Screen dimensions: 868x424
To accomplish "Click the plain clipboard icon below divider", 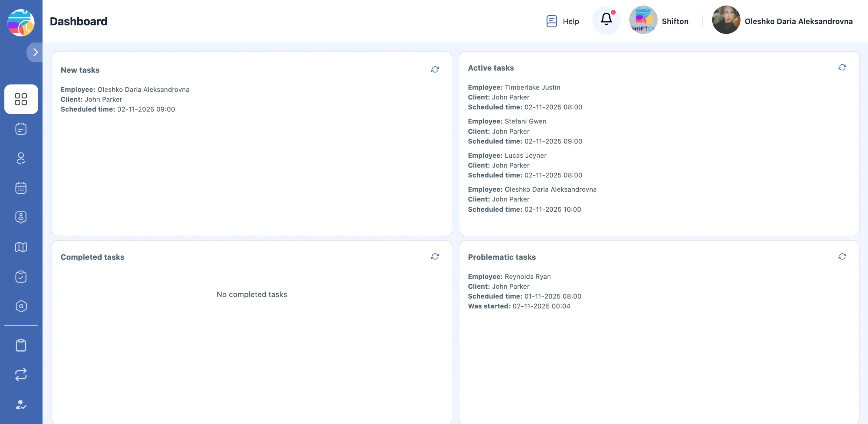I will (21, 345).
